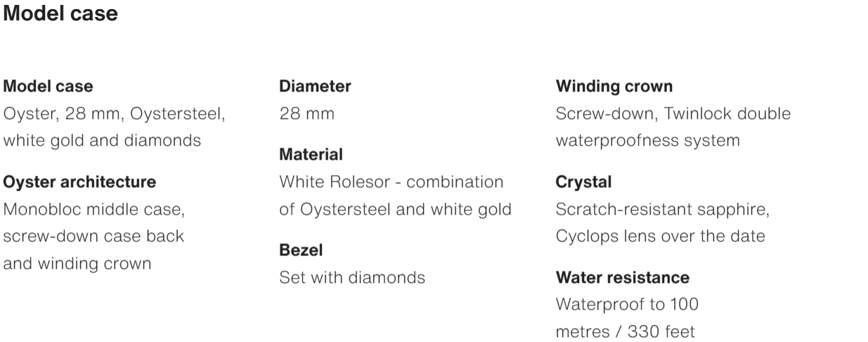This screenshot has height=342, width=868.
Task: Select the "of Oystersteel and white gold" line
Action: (395, 209)
